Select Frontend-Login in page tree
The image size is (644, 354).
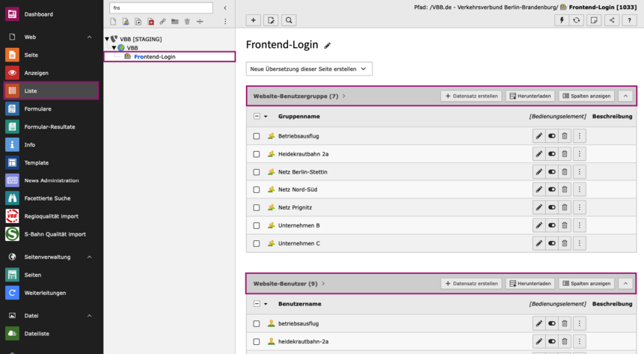click(170, 57)
